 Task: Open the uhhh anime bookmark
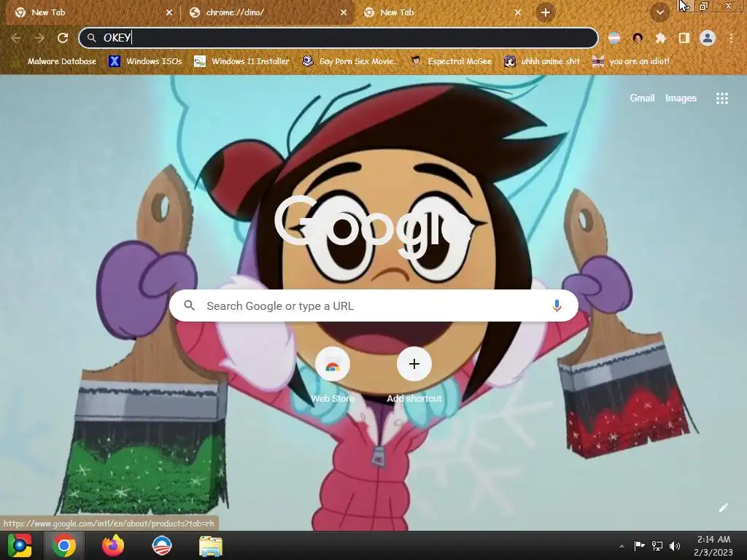point(542,61)
